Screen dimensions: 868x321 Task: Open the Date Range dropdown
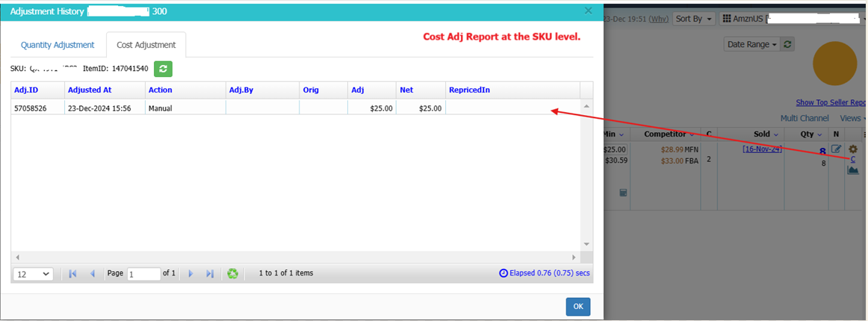751,44
